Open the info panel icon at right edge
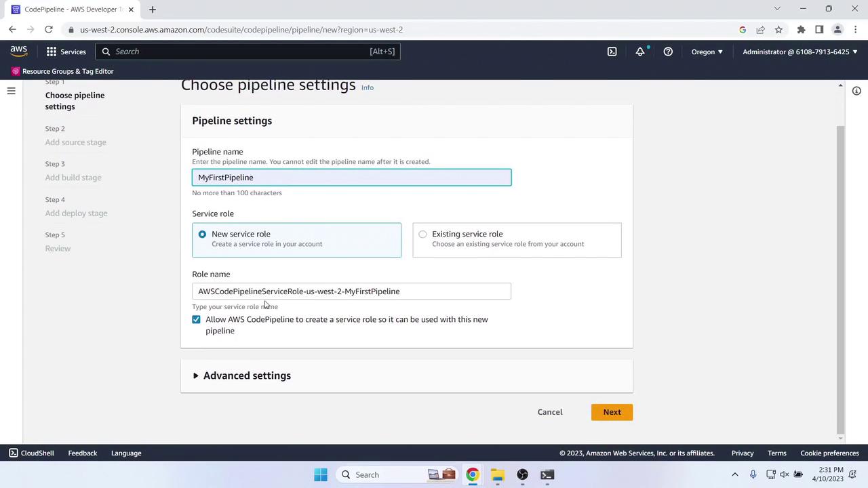 856,91
